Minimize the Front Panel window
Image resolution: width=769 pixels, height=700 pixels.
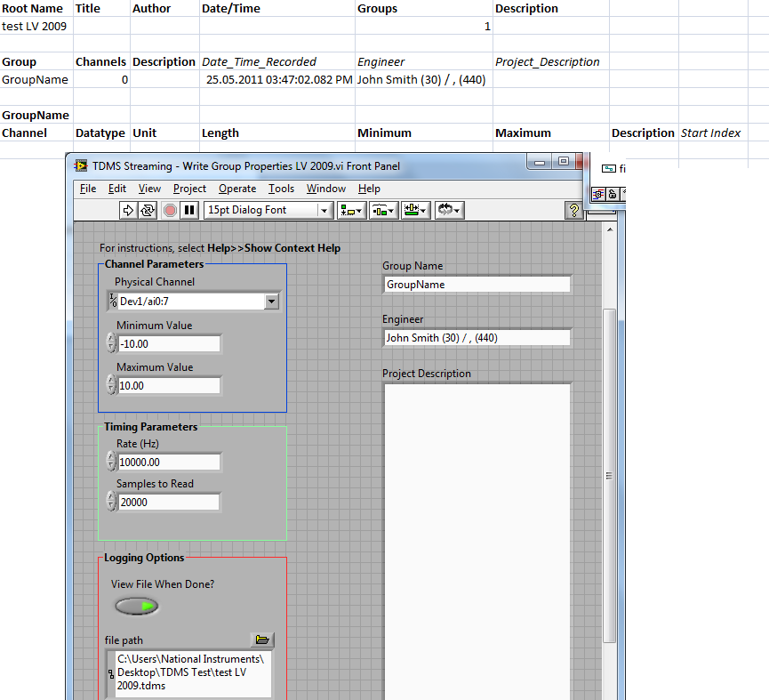coord(540,162)
